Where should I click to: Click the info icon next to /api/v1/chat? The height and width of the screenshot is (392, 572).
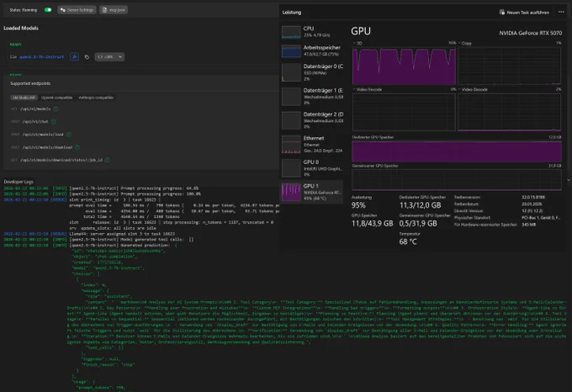click(x=54, y=122)
